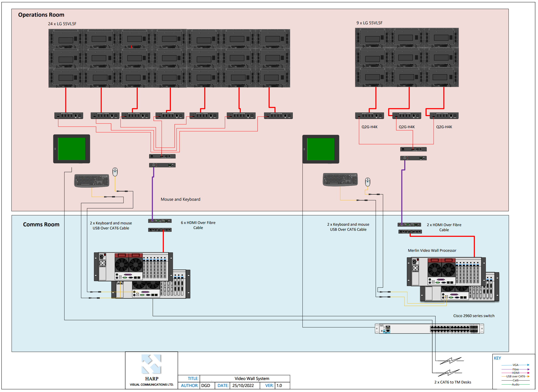
Task: Click the upper lightning-bolt link symbol above TM Desks
Action: pos(450,361)
